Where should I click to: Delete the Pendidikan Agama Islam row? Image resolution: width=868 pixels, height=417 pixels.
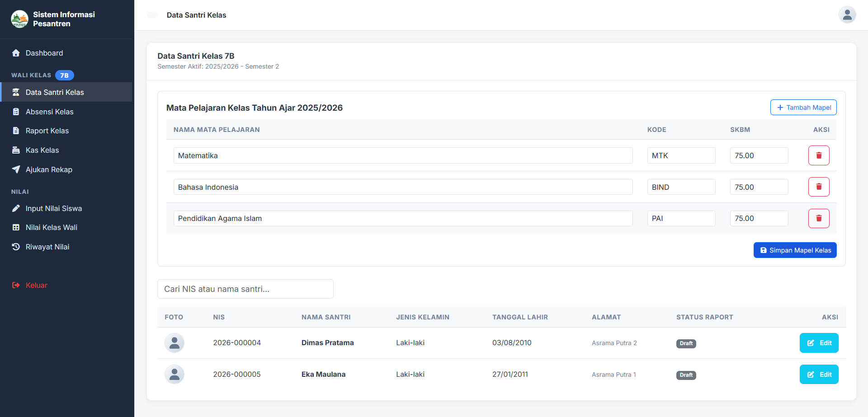coord(819,218)
